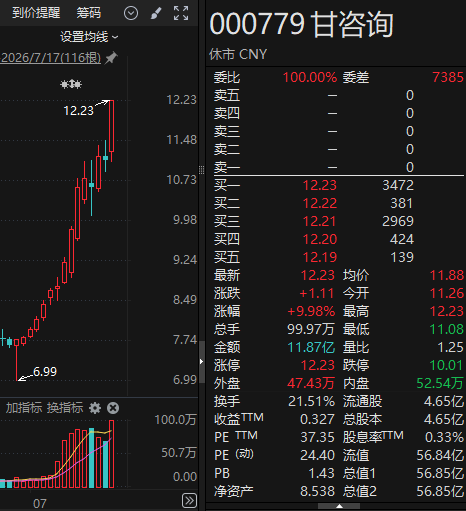The height and width of the screenshot is (511, 466).
Task: Switch to 筹码 tab
Action: pyautogui.click(x=89, y=13)
